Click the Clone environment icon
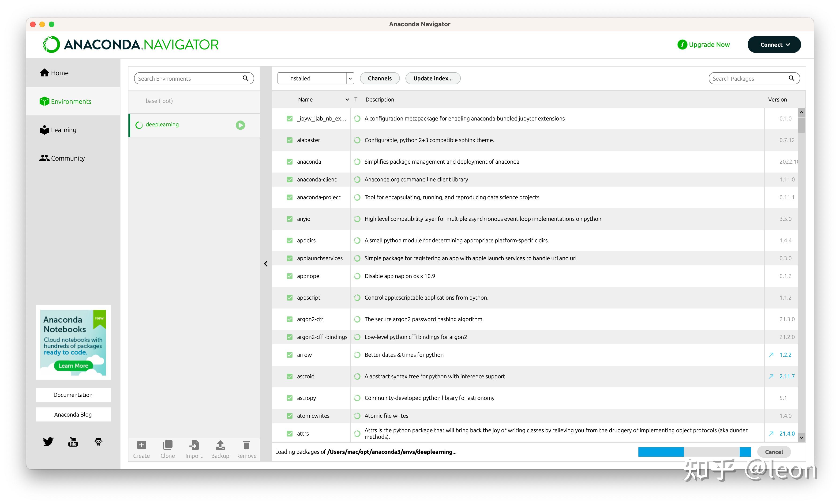 pyautogui.click(x=168, y=445)
